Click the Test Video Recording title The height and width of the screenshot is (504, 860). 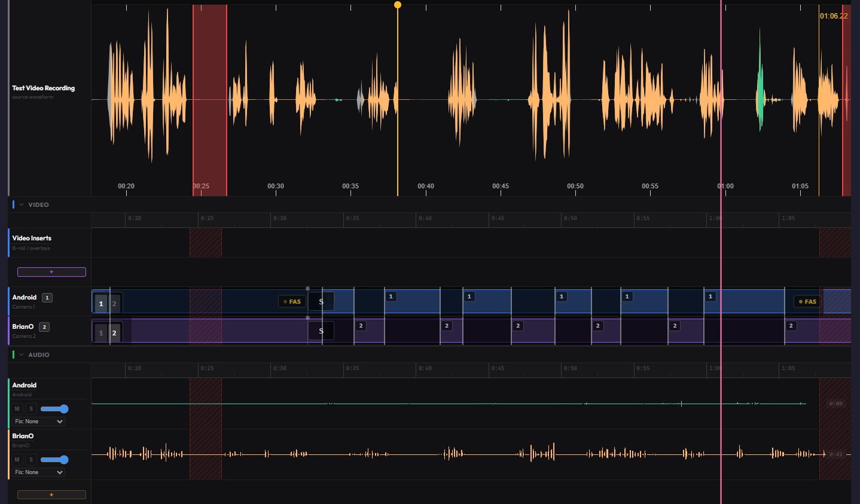click(x=44, y=88)
